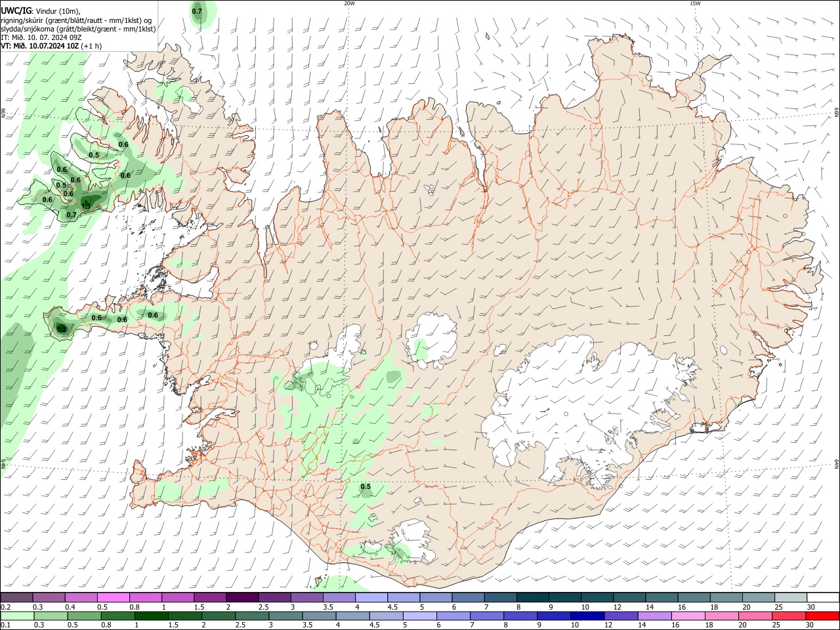Image resolution: width=840 pixels, height=630 pixels.
Task: Pick the 7–8 medium blue swatch in lower legend row
Action: coord(487,616)
